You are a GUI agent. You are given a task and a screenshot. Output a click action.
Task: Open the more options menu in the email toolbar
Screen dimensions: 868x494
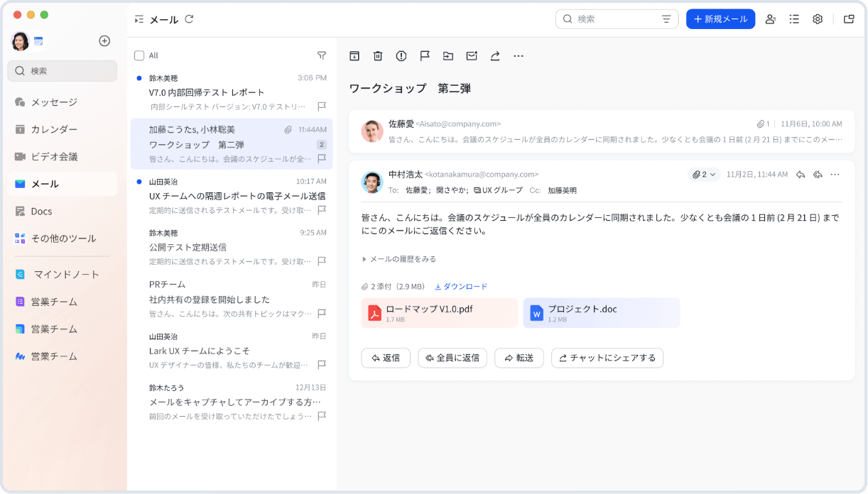tap(519, 56)
